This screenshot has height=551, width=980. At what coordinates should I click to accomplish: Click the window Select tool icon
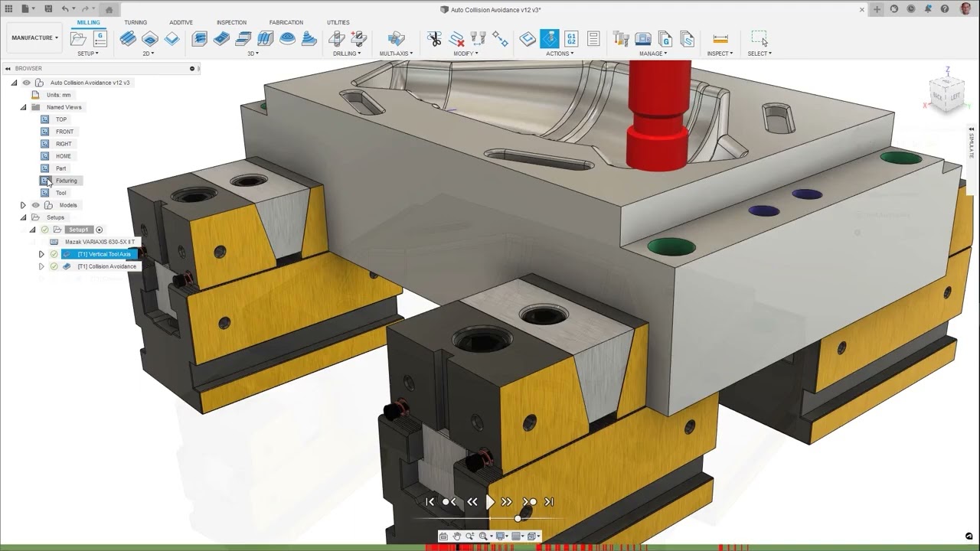[759, 38]
